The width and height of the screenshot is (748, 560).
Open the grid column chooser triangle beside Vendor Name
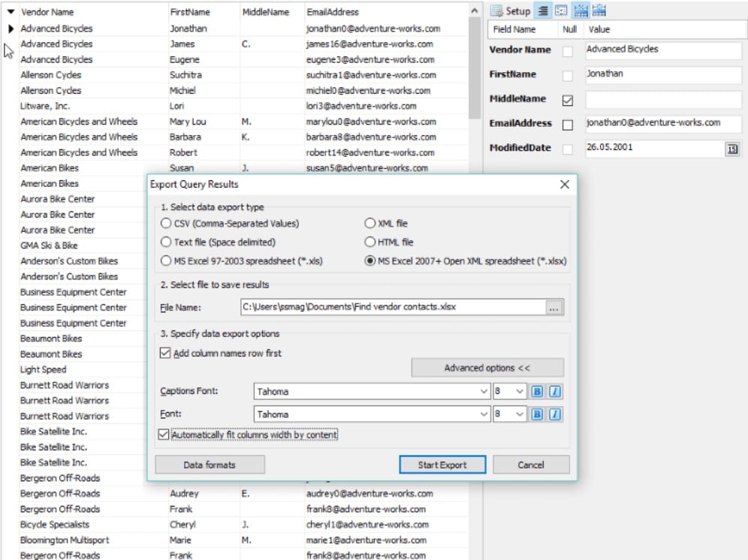coord(11,11)
